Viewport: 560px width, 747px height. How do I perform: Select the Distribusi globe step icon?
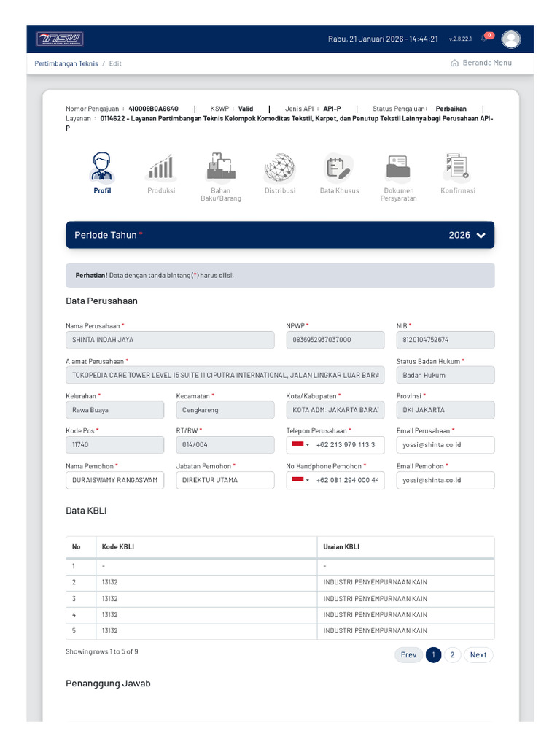280,167
